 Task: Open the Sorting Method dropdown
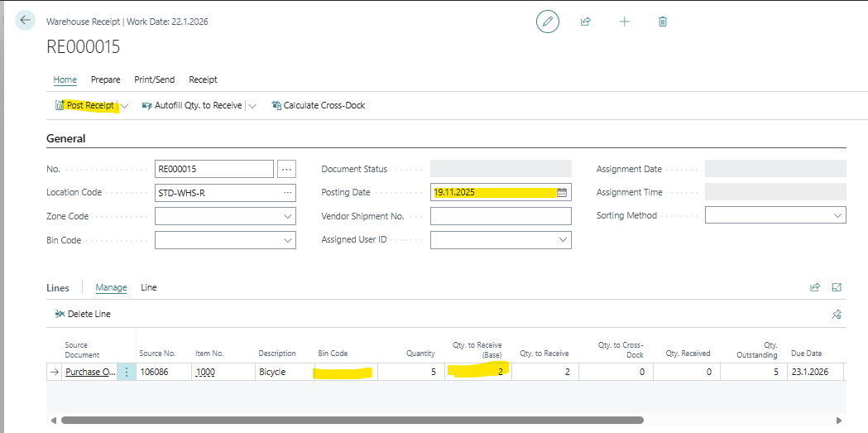click(837, 215)
